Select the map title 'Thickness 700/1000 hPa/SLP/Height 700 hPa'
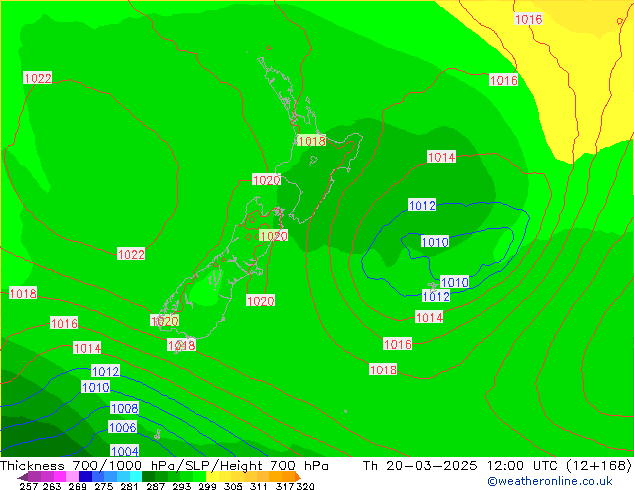This screenshot has height=490, width=634. tap(164, 466)
